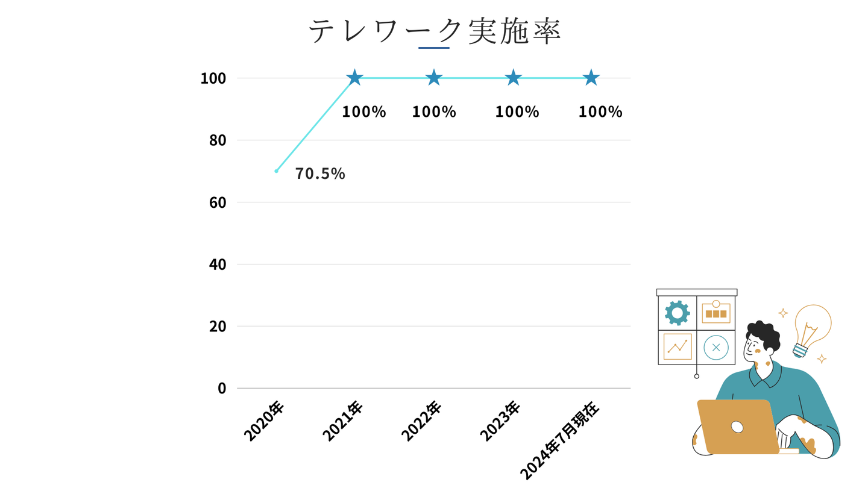Click the teal gear icon in illustration
Image resolution: width=868 pixels, height=488 pixels.
tap(677, 313)
